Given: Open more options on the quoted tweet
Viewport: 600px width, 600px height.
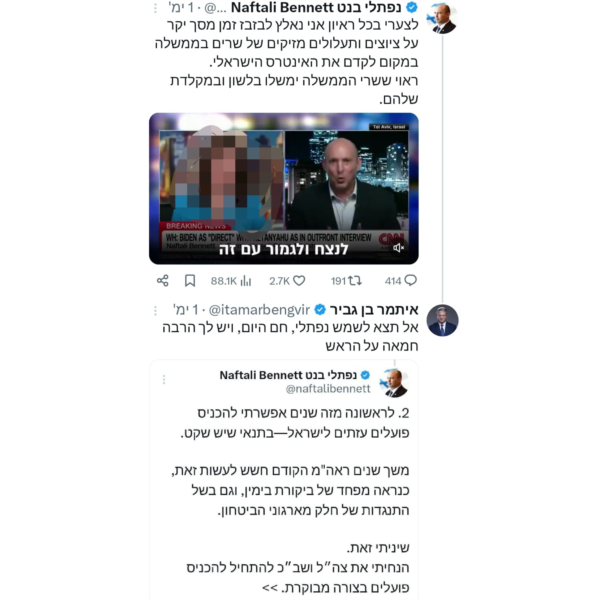Looking at the screenshot, I should pos(164,380).
